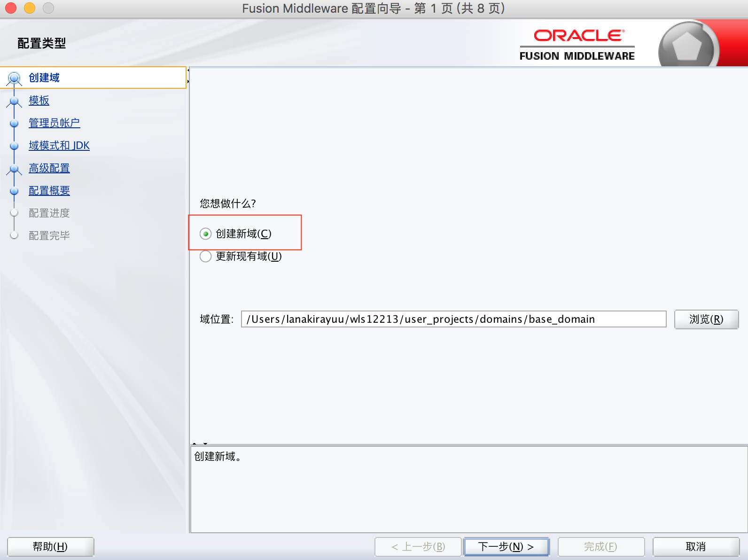Click the 完成(F) finish button
748x560 pixels.
[601, 547]
